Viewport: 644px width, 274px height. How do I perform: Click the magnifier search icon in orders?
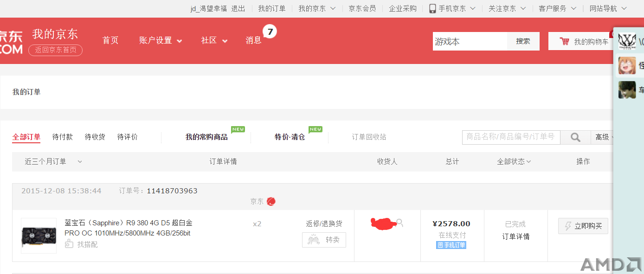[x=575, y=137]
